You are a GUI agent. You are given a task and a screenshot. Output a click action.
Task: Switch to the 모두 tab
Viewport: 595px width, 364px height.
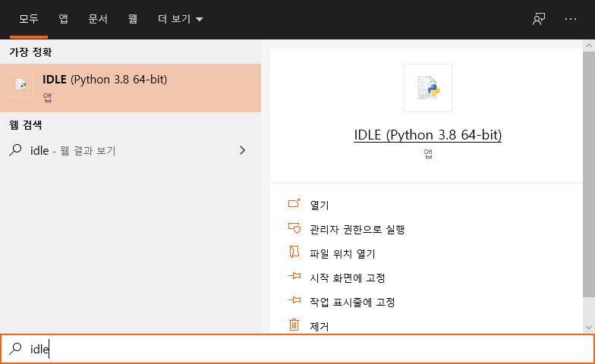[29, 19]
